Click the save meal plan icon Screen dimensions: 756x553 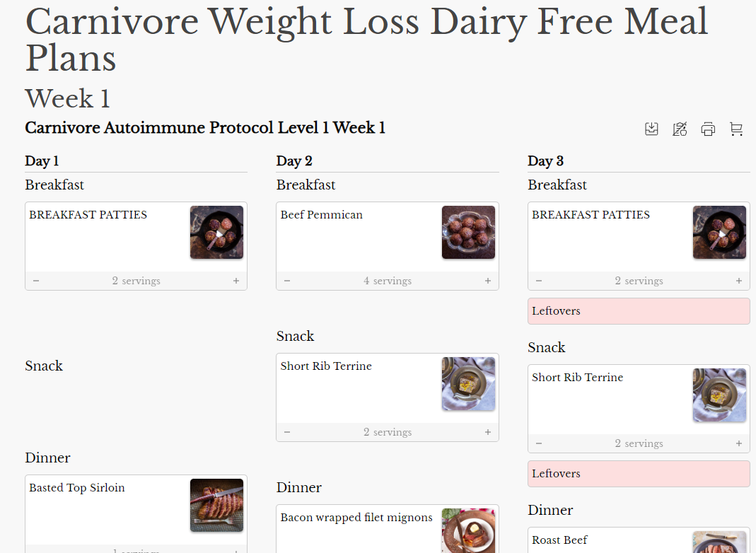pyautogui.click(x=651, y=129)
